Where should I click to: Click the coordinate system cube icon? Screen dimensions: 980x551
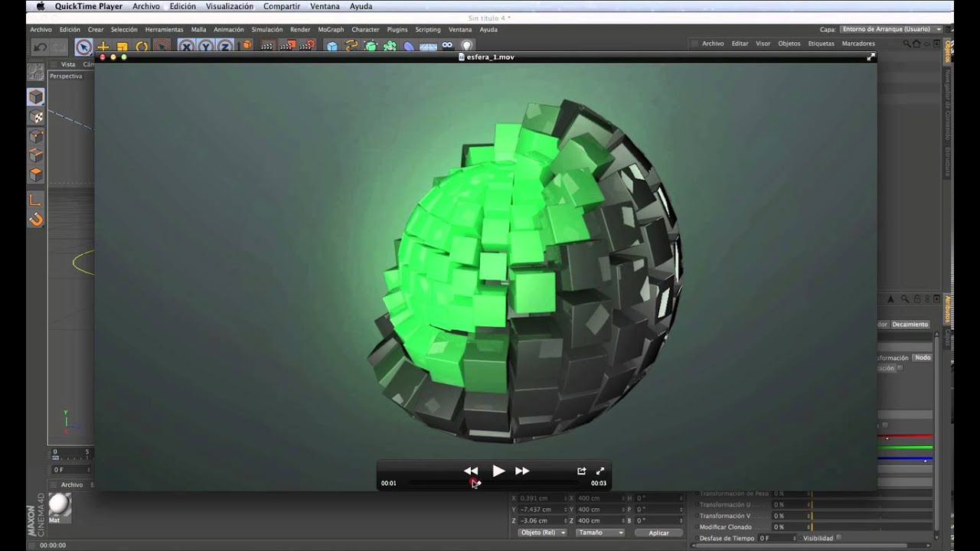tap(247, 46)
